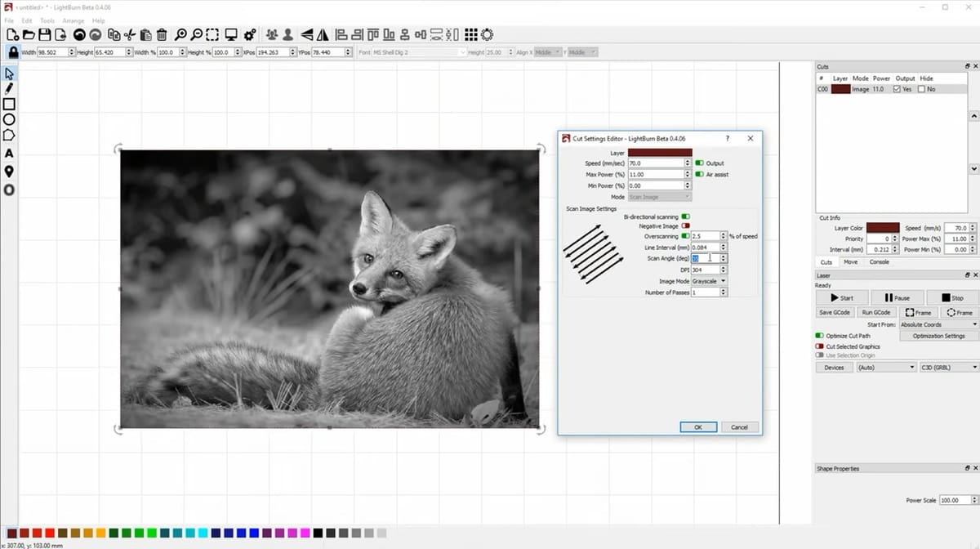Toggle Negative Image switch
This screenshot has height=549, width=980.
[x=686, y=226]
